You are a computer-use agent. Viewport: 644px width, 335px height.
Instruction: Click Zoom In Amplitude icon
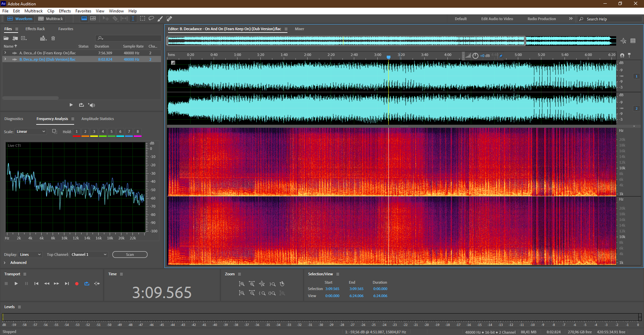[x=241, y=284]
